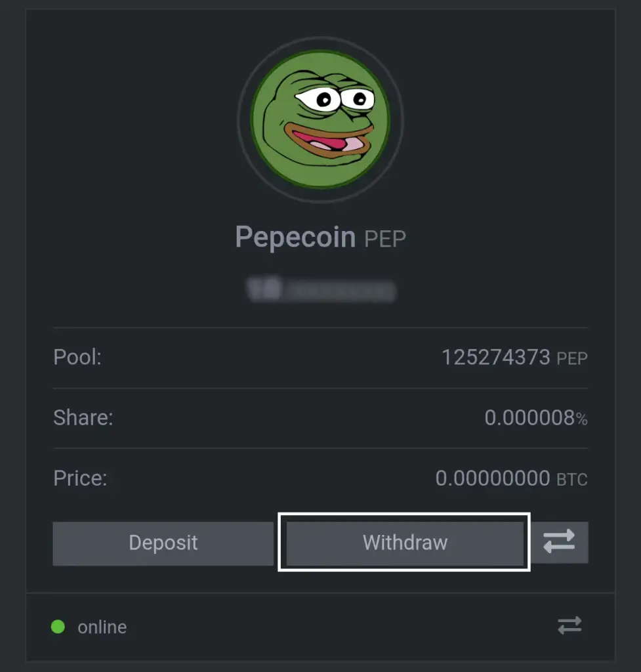This screenshot has width=641, height=672.
Task: Click the green online status dot
Action: tap(58, 627)
